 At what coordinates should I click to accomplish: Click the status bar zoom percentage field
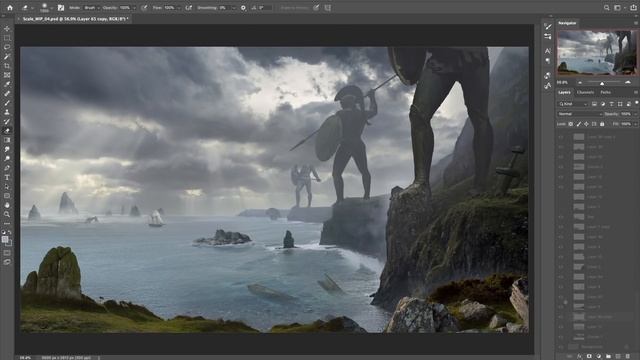(x=25, y=358)
